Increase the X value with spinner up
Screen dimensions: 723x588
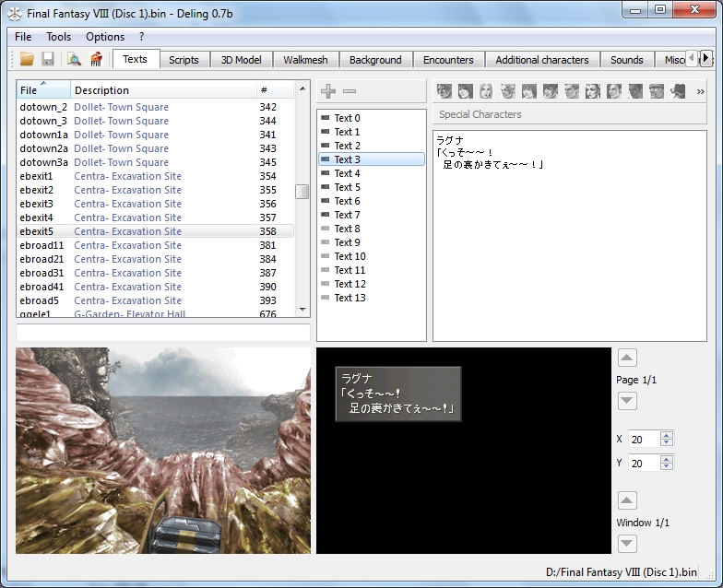(x=666, y=435)
